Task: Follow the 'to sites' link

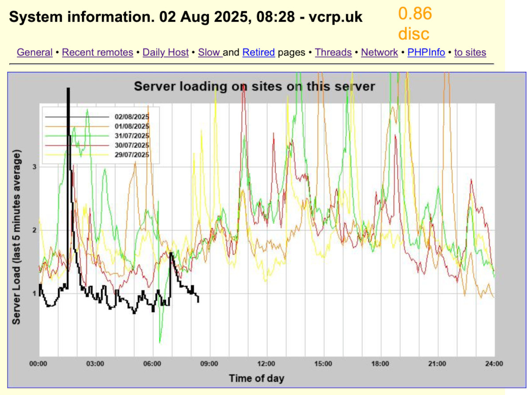Action: coord(470,52)
